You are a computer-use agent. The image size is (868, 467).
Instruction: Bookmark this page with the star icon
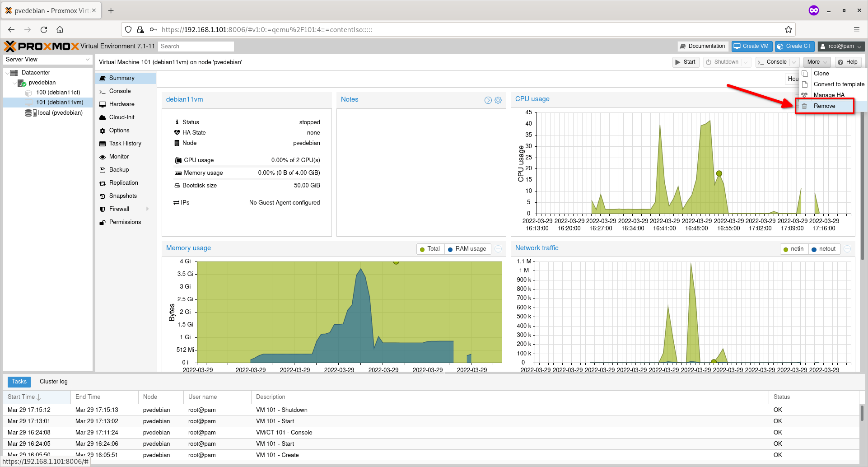pyautogui.click(x=789, y=29)
